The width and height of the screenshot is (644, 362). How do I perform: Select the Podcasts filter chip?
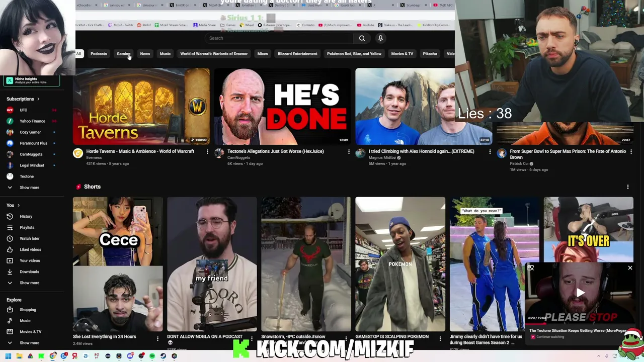[99, 54]
